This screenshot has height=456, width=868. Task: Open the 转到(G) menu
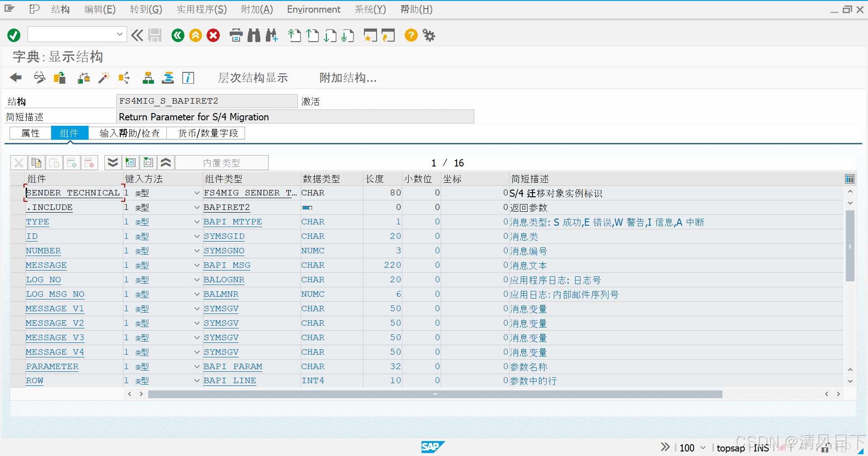coord(146,9)
